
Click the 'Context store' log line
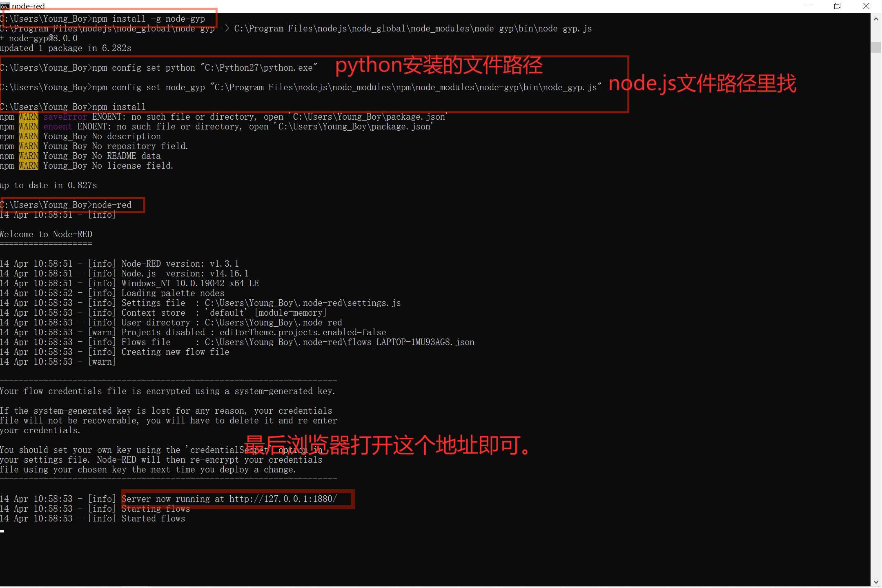tap(163, 313)
